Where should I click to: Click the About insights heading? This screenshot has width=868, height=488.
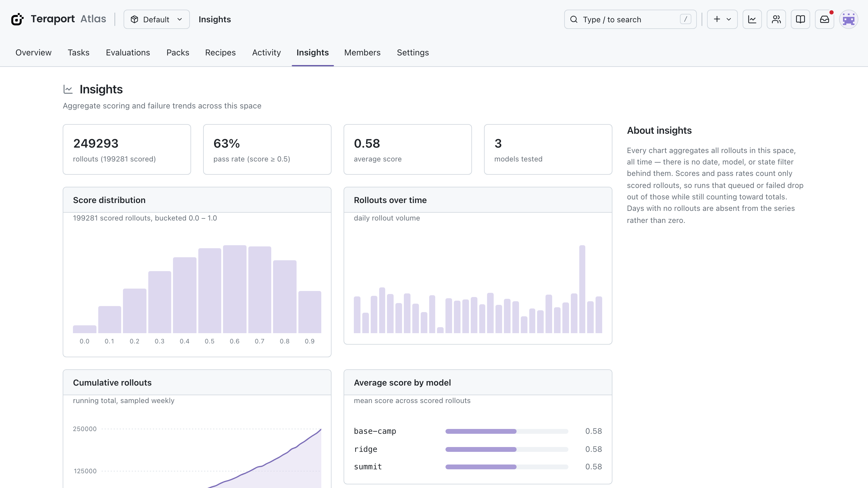click(x=659, y=130)
